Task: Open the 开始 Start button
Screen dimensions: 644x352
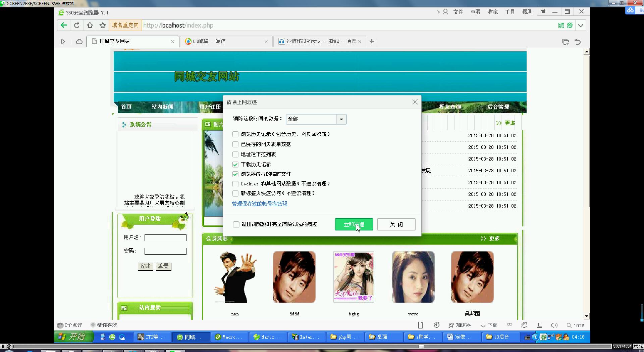Action: tap(73, 337)
